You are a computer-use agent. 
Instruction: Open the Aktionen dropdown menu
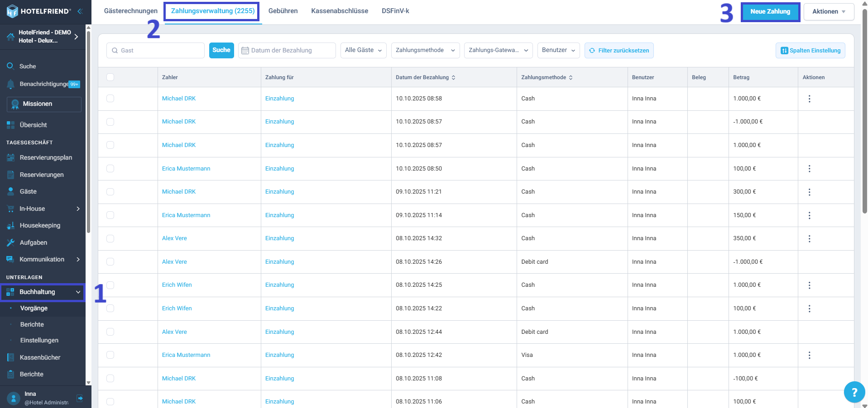[x=828, y=12]
